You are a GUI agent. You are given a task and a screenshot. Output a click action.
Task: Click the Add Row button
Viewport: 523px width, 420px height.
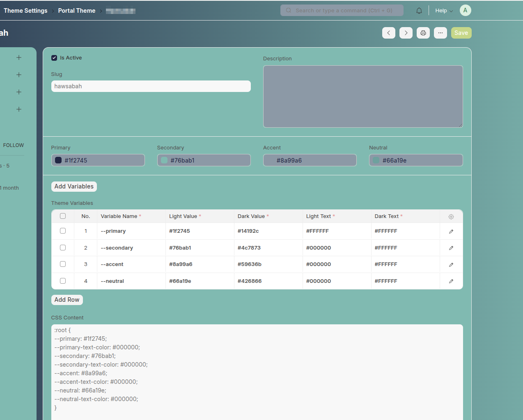[67, 300]
